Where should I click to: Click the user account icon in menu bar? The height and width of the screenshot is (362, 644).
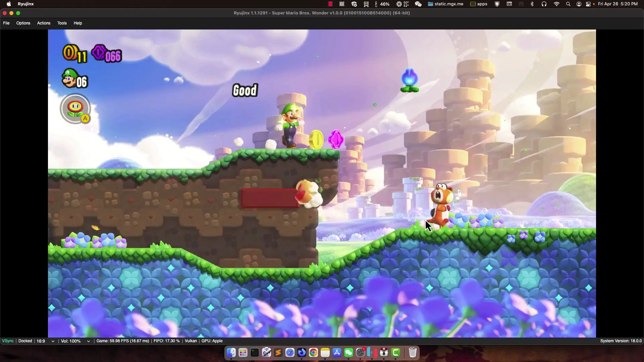[x=579, y=4]
